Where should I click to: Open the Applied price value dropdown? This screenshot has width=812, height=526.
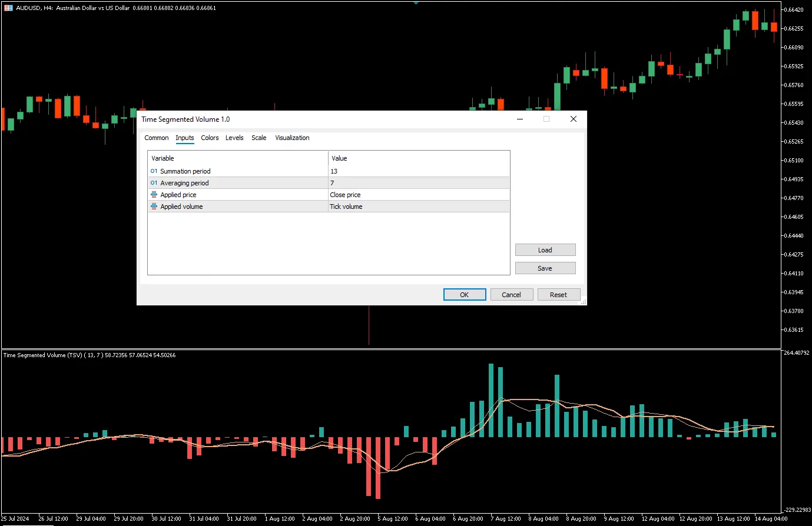[x=418, y=195]
